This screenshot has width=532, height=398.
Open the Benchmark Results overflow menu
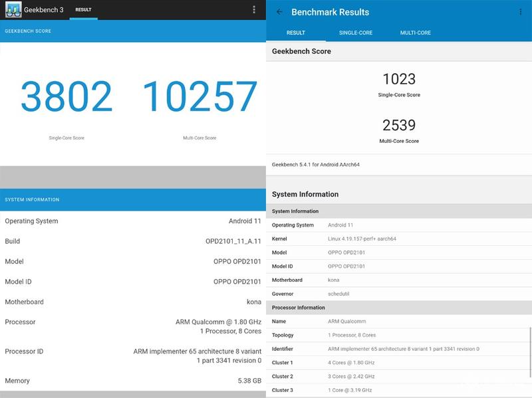(x=521, y=12)
